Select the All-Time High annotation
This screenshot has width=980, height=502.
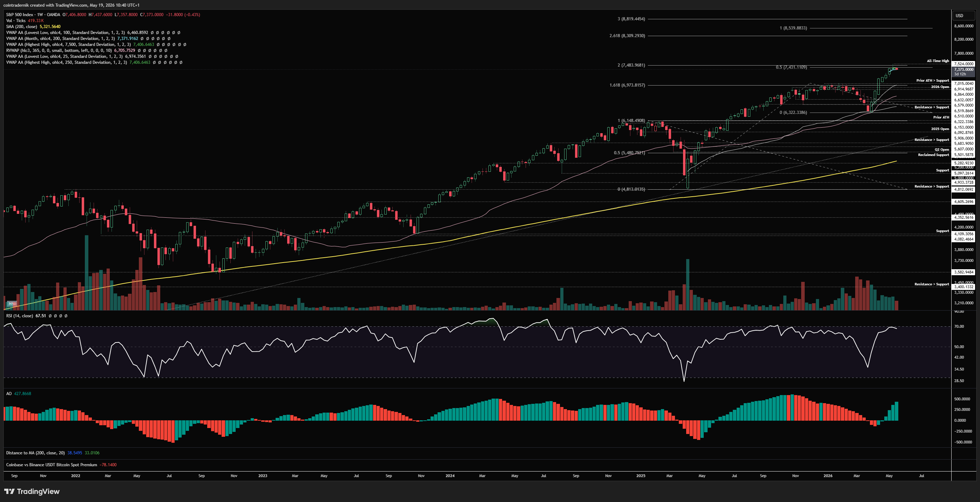[x=938, y=61]
